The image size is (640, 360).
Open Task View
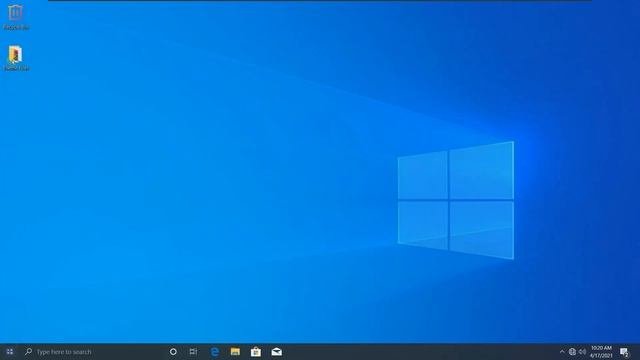click(x=193, y=351)
